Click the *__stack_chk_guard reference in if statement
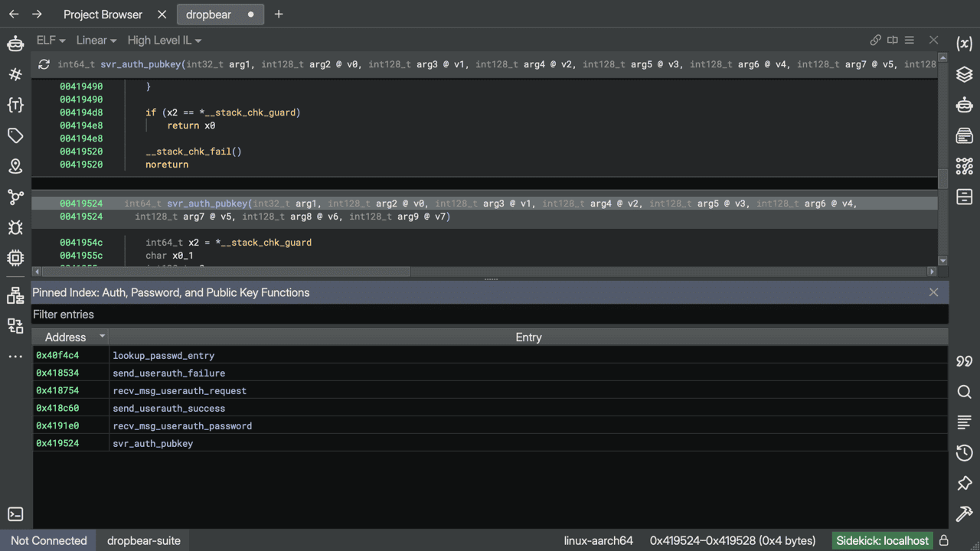Screen dimensions: 980x551 pos(247,112)
